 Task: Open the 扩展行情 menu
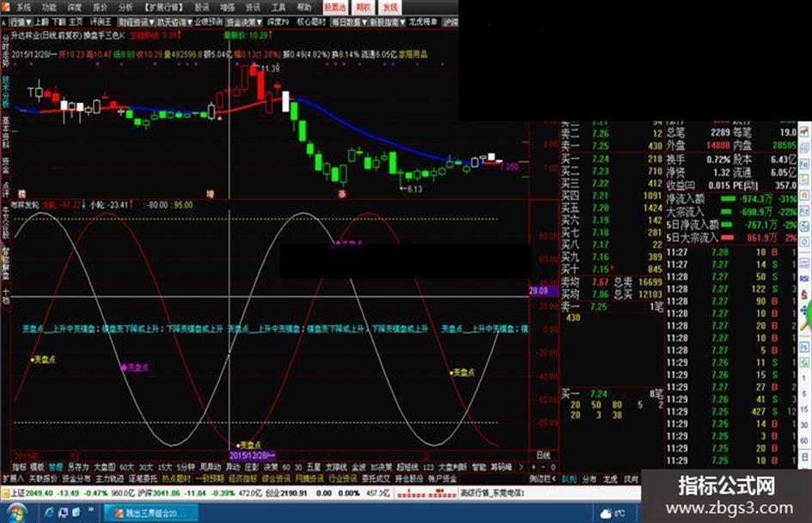tap(163, 7)
